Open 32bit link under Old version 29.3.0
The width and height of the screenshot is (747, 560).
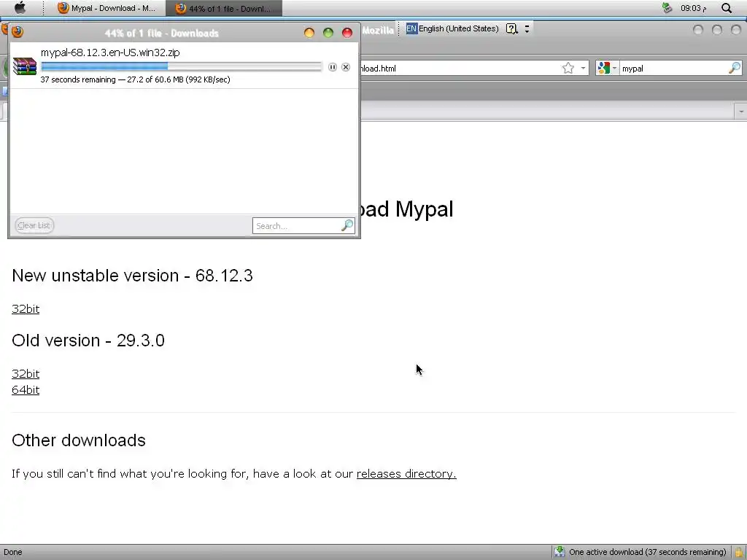point(26,373)
